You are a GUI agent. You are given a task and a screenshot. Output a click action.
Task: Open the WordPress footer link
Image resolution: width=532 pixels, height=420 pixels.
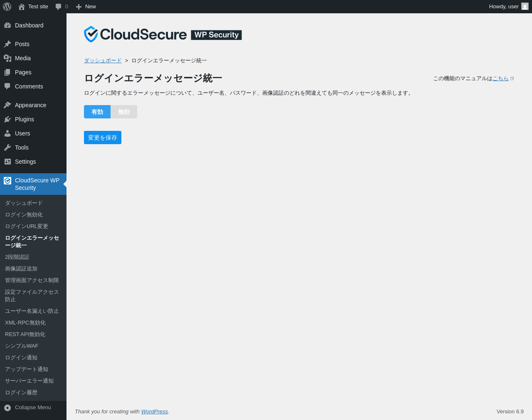pyautogui.click(x=155, y=412)
